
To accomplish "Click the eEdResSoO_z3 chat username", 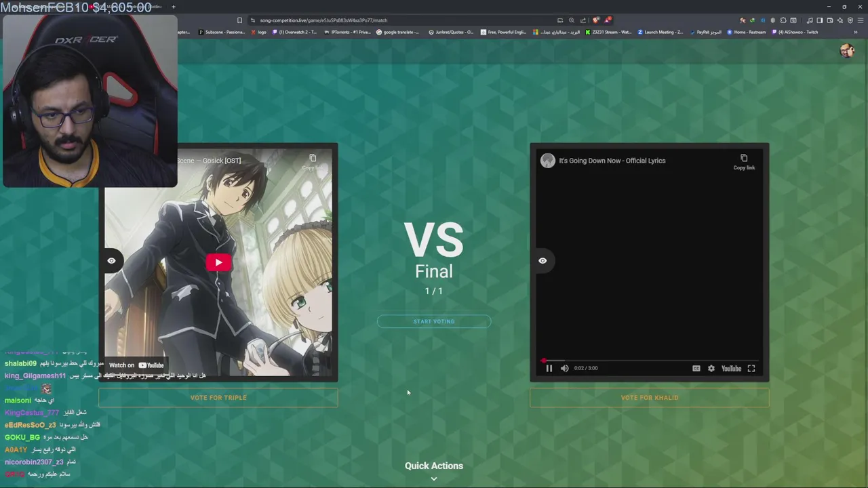I will click(31, 425).
